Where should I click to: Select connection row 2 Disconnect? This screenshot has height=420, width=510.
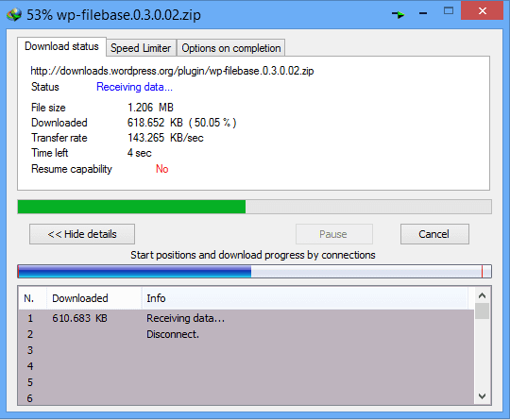point(246,334)
